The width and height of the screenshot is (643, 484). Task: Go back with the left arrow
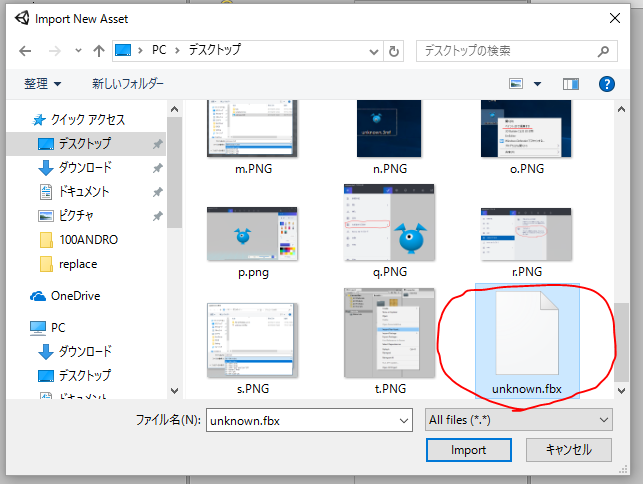(25, 51)
